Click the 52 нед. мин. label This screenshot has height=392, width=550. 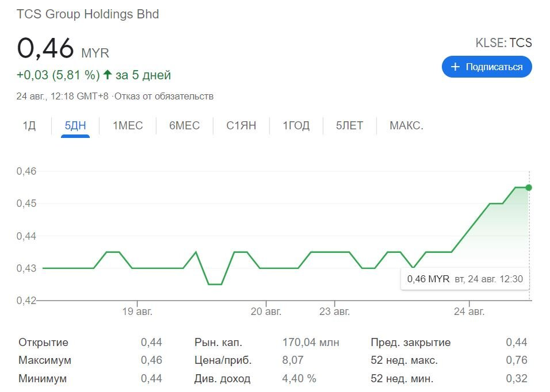(x=402, y=379)
